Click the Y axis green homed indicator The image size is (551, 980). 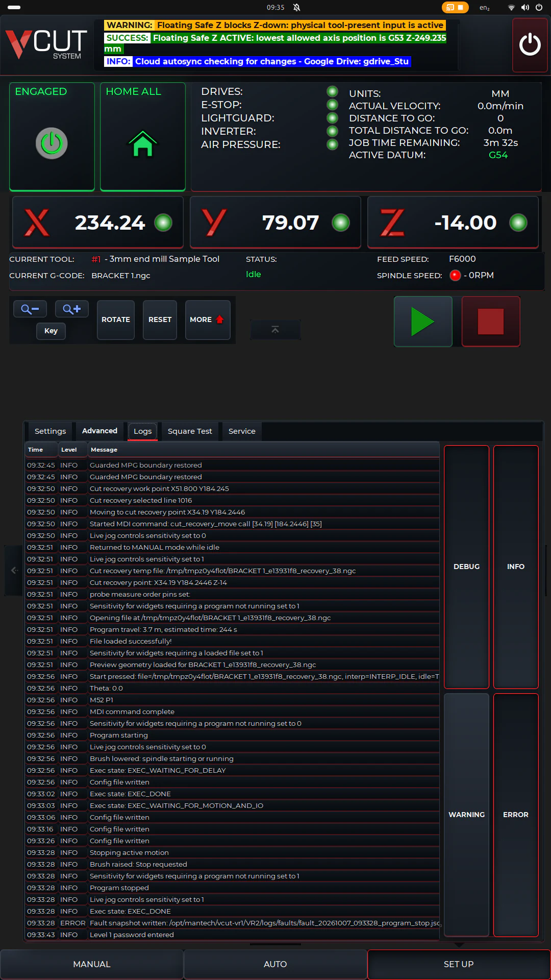pos(341,223)
